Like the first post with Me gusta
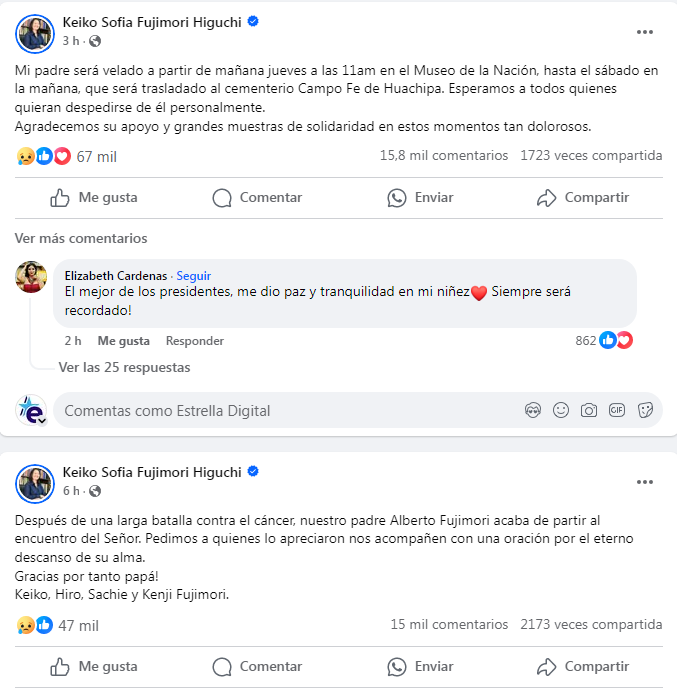The height and width of the screenshot is (689, 677). [94, 198]
